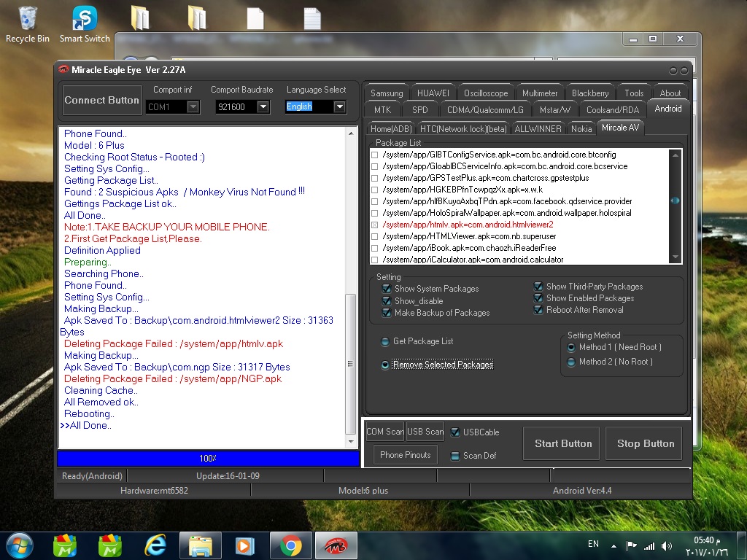Open the Comport Baudrate 921600 dropdown
Image resolution: width=747 pixels, height=560 pixels.
click(x=263, y=106)
